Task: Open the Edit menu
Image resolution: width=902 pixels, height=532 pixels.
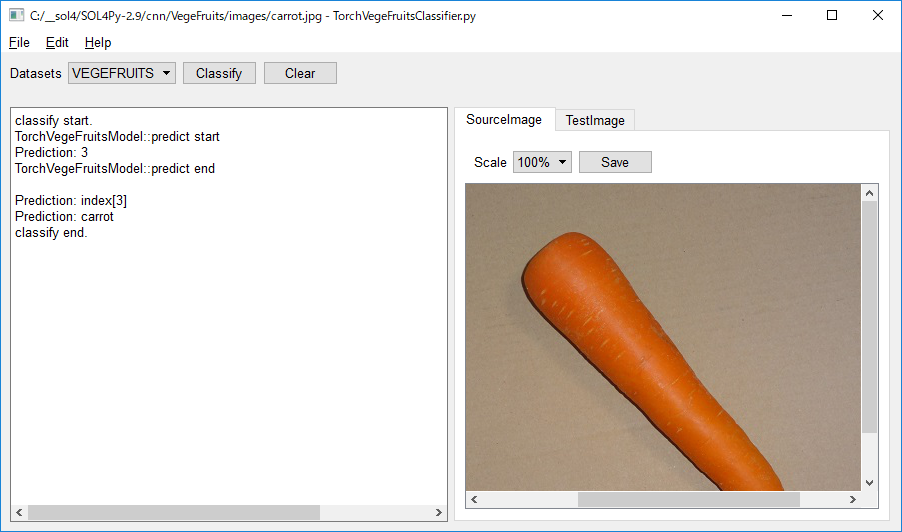Action: click(57, 43)
